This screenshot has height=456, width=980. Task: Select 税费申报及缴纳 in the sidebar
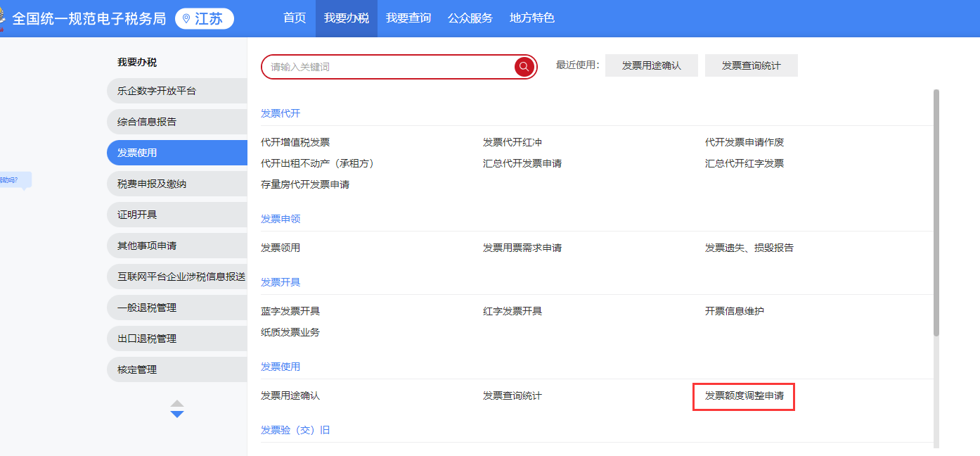tap(152, 184)
